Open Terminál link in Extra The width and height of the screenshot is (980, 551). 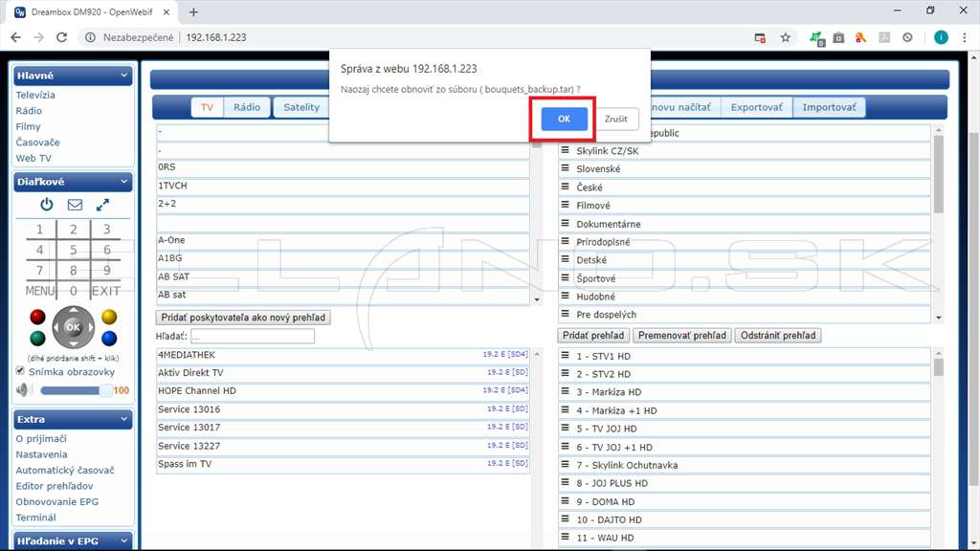pyautogui.click(x=35, y=518)
